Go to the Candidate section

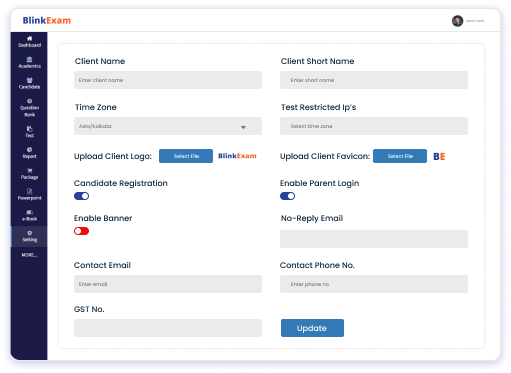tap(29, 83)
